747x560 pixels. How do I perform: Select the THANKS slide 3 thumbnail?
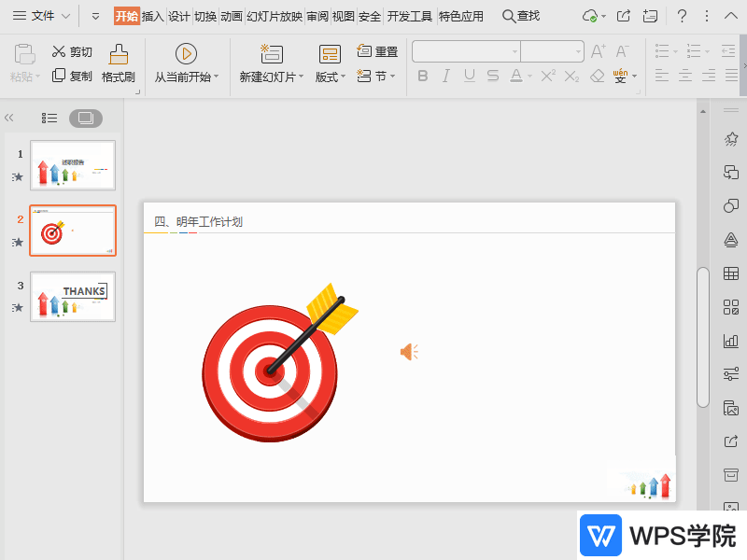73,297
